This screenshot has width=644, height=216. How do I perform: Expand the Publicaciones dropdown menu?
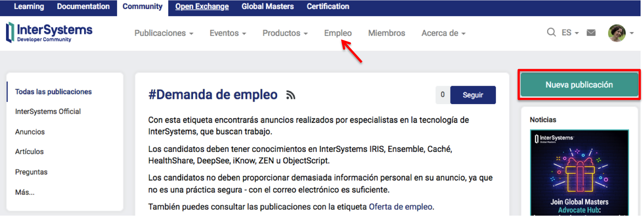pyautogui.click(x=164, y=33)
